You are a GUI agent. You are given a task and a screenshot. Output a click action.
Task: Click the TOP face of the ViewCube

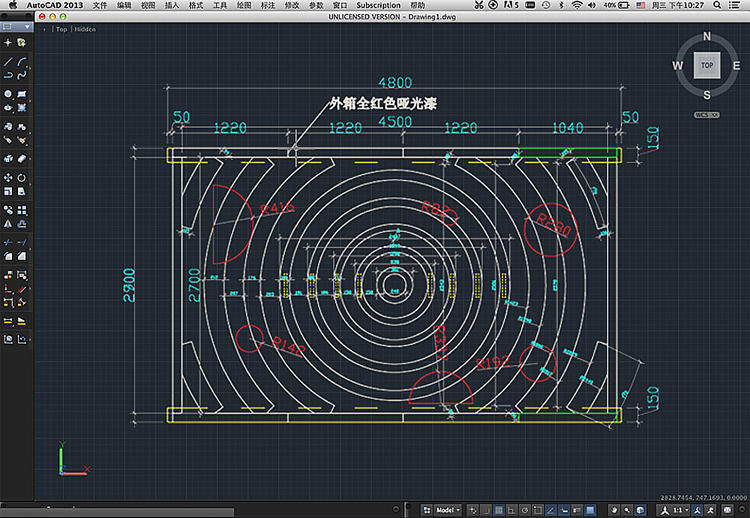coord(706,65)
